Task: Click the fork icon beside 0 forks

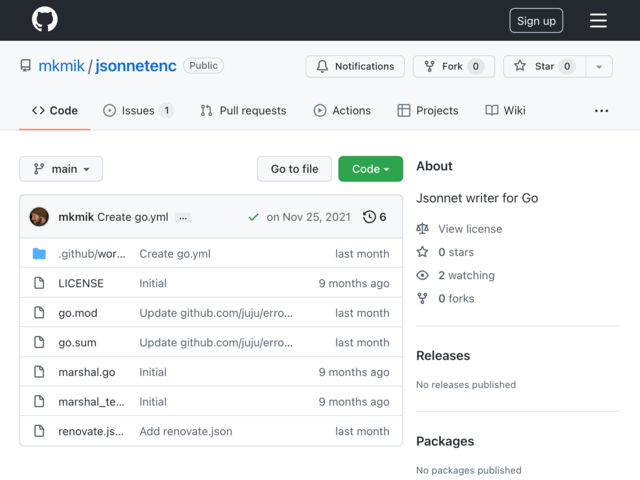Action: (422, 298)
